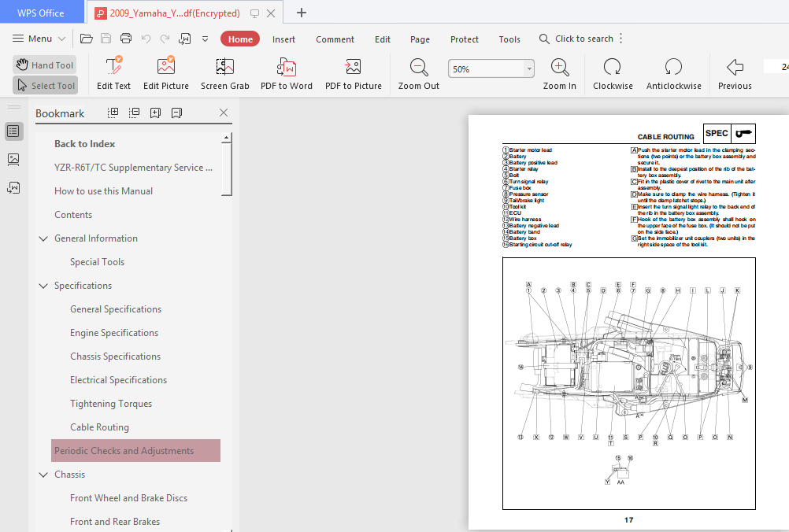Activate the Select Tool
The width and height of the screenshot is (789, 532).
(46, 86)
